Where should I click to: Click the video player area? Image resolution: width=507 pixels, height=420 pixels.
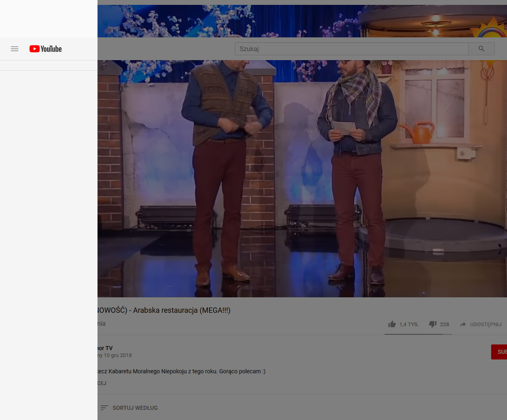(x=302, y=179)
